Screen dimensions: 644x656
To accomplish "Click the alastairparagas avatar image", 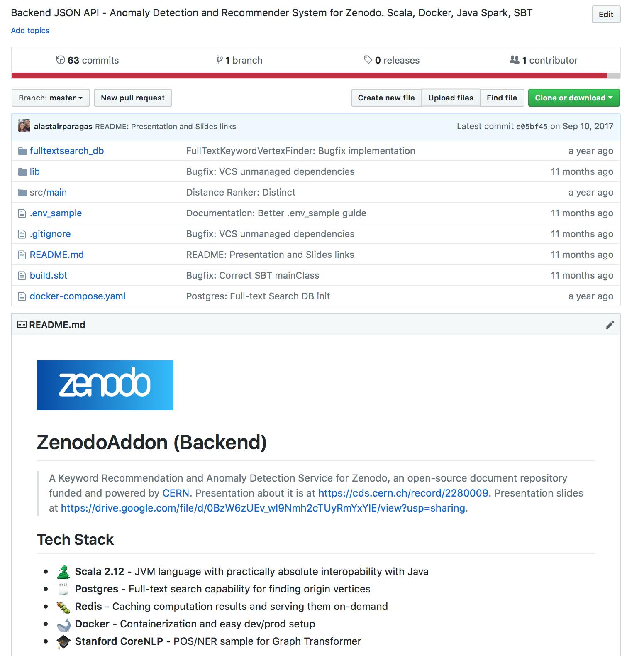I will pos(24,126).
